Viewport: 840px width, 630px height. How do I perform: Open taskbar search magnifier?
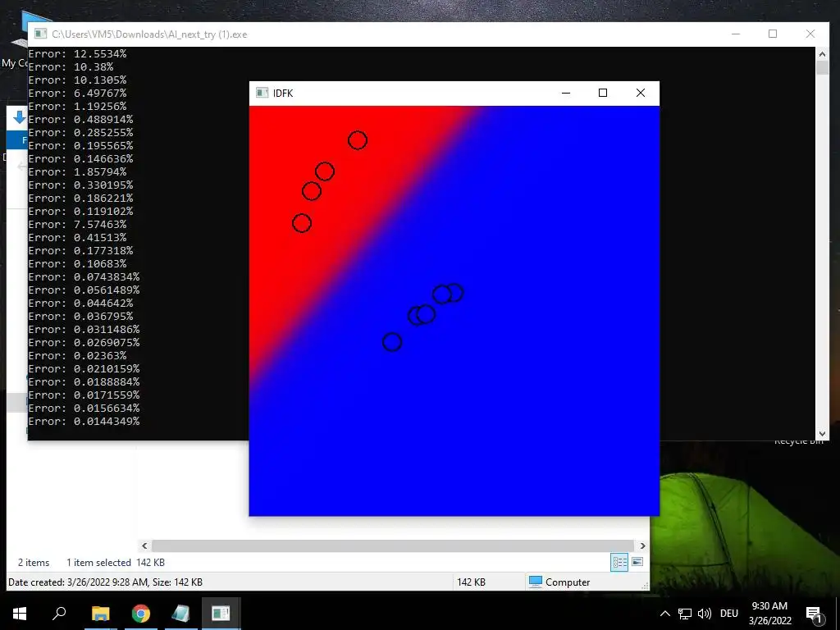click(59, 613)
